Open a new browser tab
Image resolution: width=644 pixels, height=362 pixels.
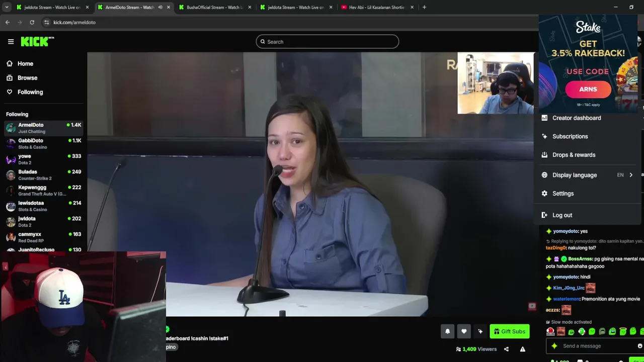tap(424, 7)
